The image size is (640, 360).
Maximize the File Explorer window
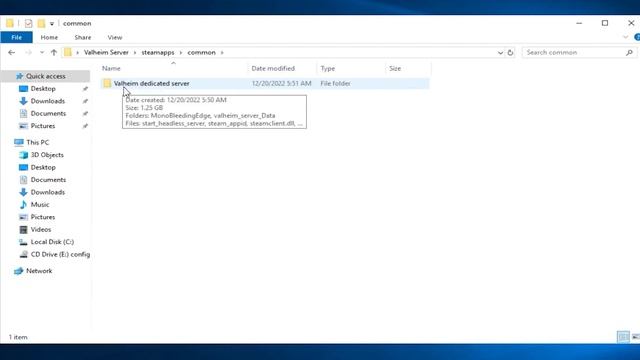(604, 23)
